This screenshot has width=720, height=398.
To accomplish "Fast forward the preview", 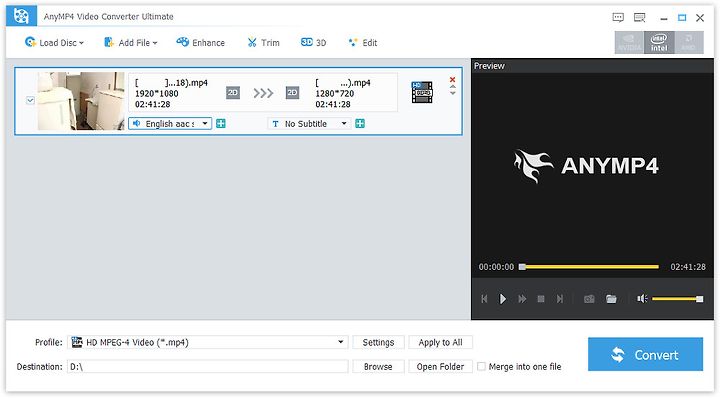I will click(x=522, y=299).
